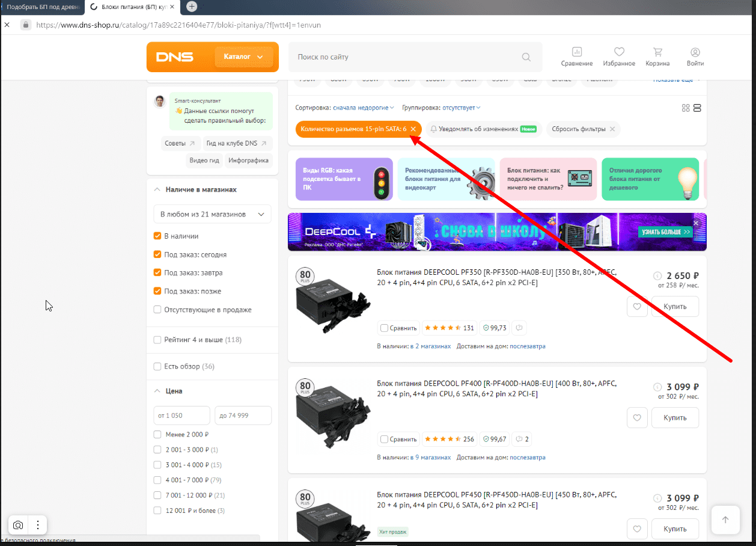The image size is (756, 546).
Task: Collapse the Цена filter section
Action: pos(157,391)
